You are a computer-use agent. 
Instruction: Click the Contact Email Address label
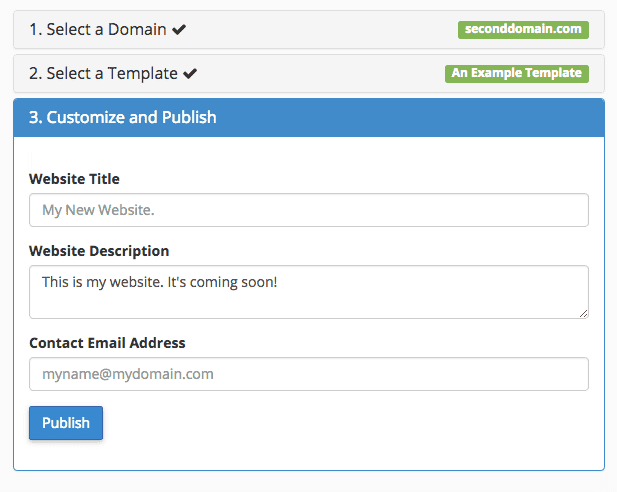(x=107, y=343)
